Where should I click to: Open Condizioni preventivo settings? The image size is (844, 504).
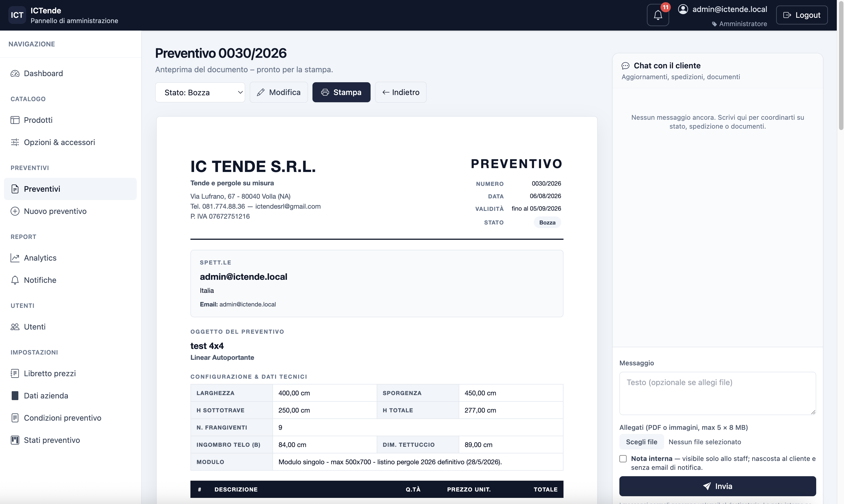pos(70,418)
